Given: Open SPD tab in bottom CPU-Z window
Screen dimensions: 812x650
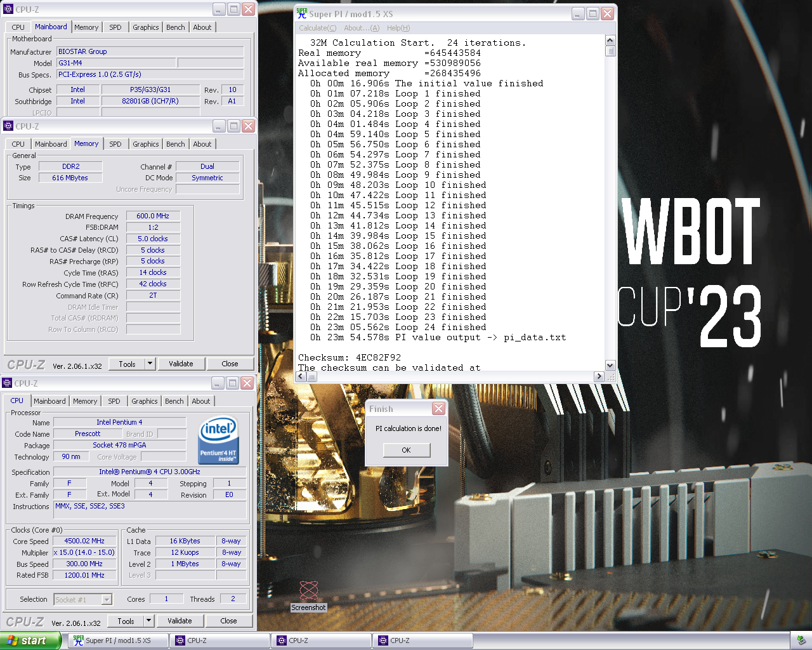Looking at the screenshot, I should [114, 401].
